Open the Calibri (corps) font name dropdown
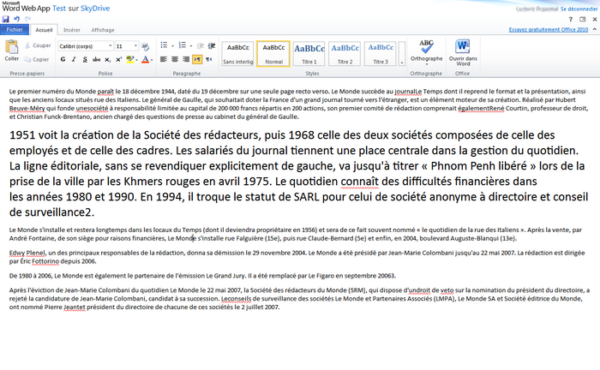Screen dimensions: 600x370 pos(86,46)
